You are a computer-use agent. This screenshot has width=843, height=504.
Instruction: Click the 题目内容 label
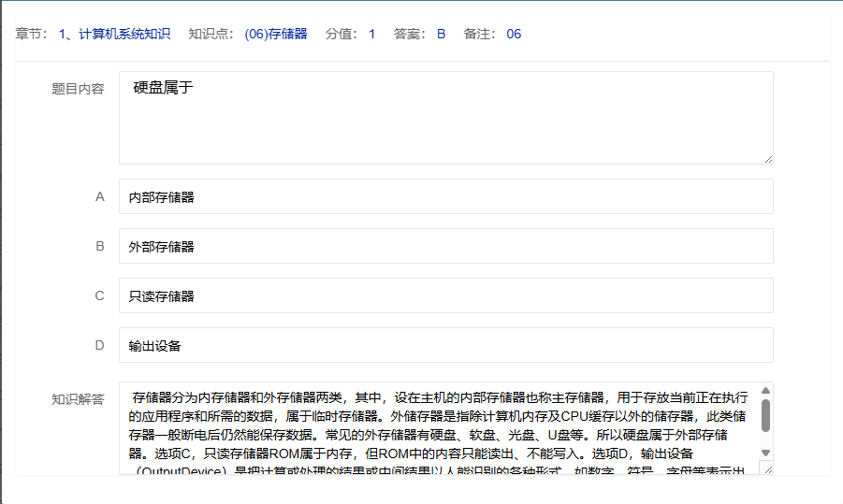tap(78, 90)
